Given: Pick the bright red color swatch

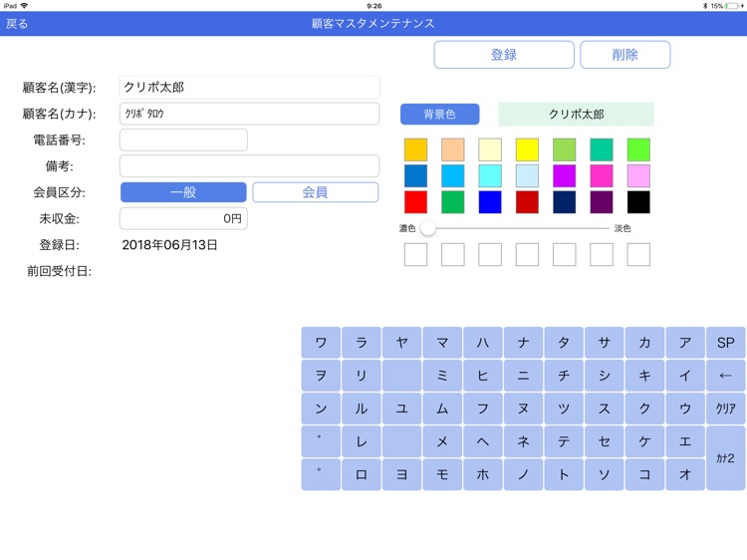Looking at the screenshot, I should coord(415,202).
